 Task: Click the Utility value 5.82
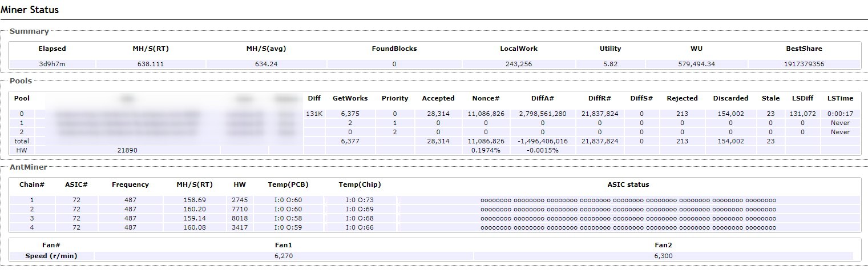tap(610, 64)
